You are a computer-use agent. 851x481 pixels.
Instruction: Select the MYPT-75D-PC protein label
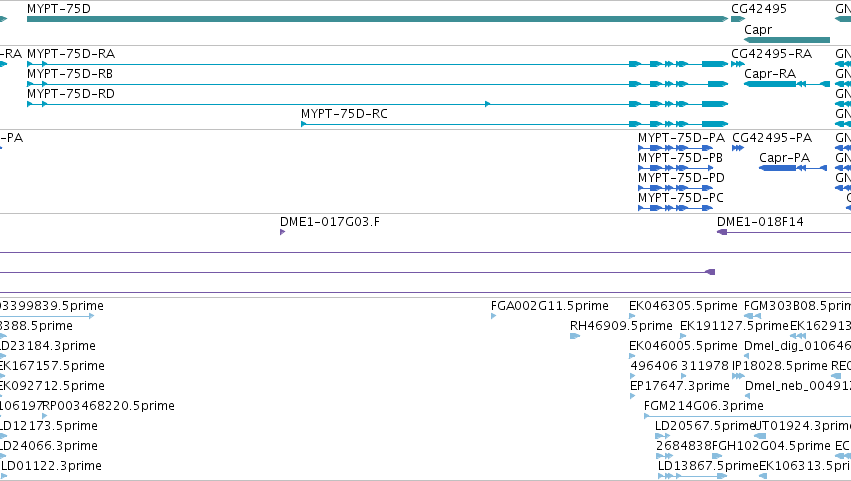681,198
